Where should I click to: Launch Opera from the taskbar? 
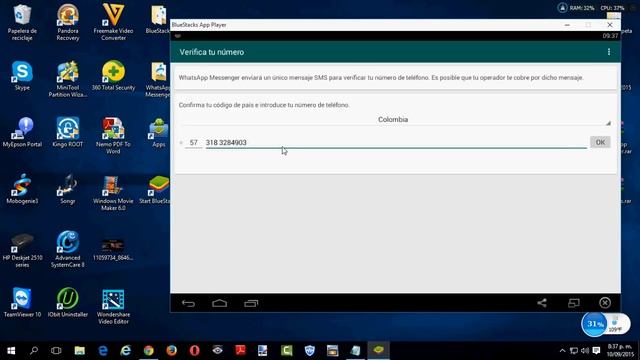click(194, 351)
